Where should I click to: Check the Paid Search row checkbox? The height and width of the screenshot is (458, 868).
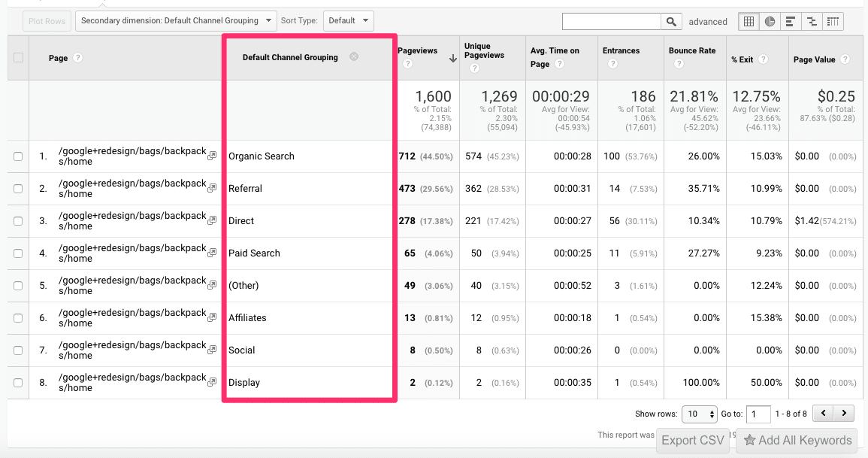[18, 253]
